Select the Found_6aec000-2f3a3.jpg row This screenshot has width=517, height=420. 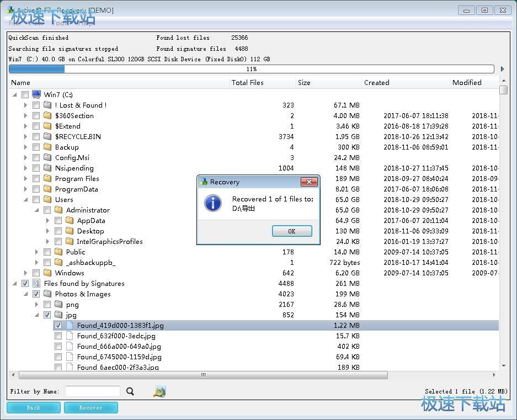pyautogui.click(x=276, y=366)
